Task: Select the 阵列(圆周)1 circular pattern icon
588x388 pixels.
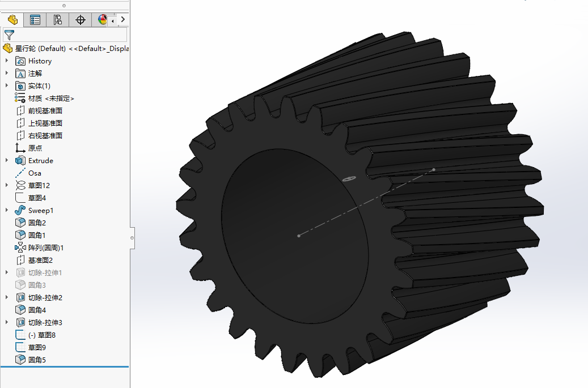Action: [20, 248]
